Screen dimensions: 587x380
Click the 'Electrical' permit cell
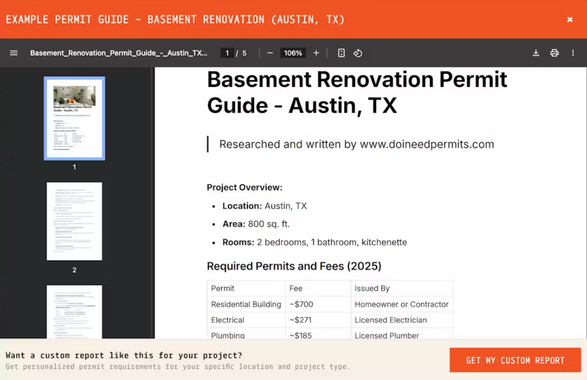246,320
